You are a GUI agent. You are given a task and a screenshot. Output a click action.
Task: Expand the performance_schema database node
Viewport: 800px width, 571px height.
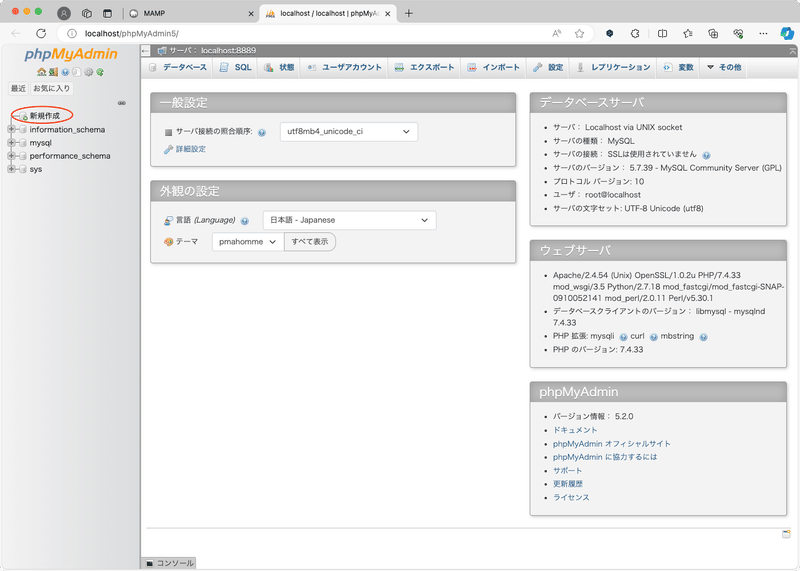coord(11,156)
